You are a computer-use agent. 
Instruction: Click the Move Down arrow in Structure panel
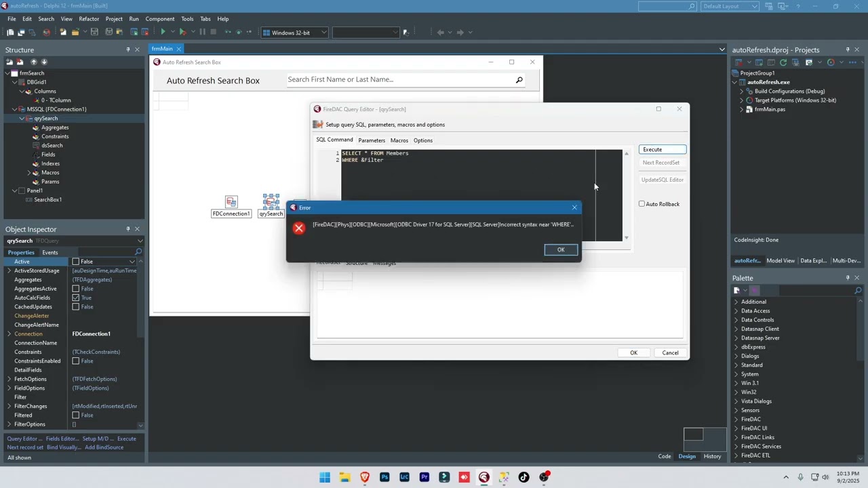click(x=44, y=62)
